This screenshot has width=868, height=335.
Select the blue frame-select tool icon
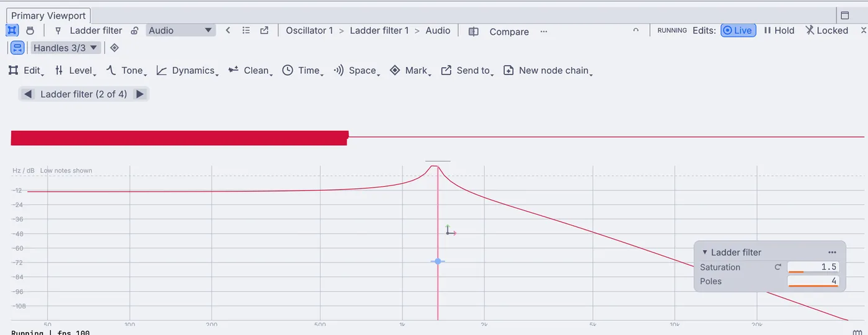click(12, 30)
